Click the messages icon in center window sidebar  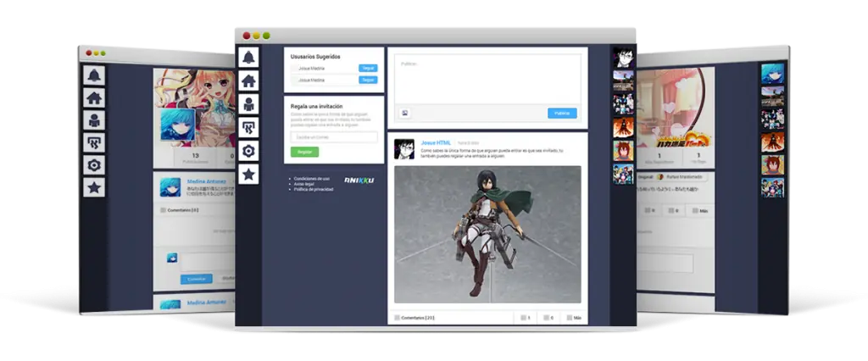click(248, 127)
